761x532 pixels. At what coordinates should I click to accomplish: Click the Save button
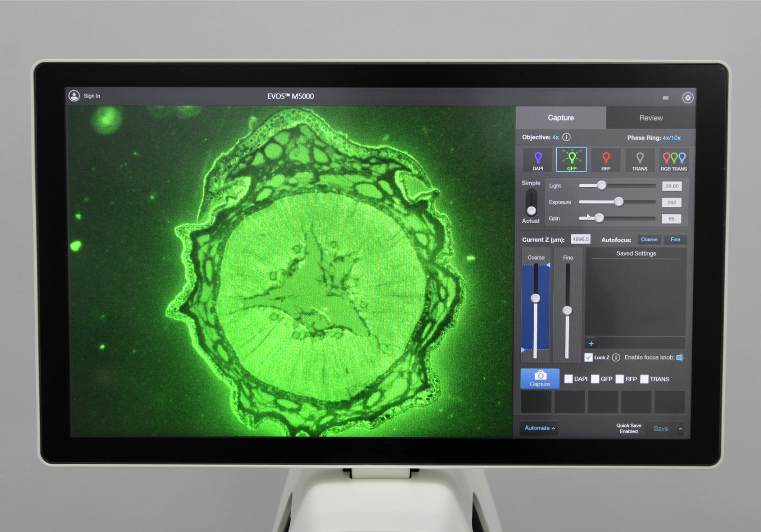coord(661,428)
